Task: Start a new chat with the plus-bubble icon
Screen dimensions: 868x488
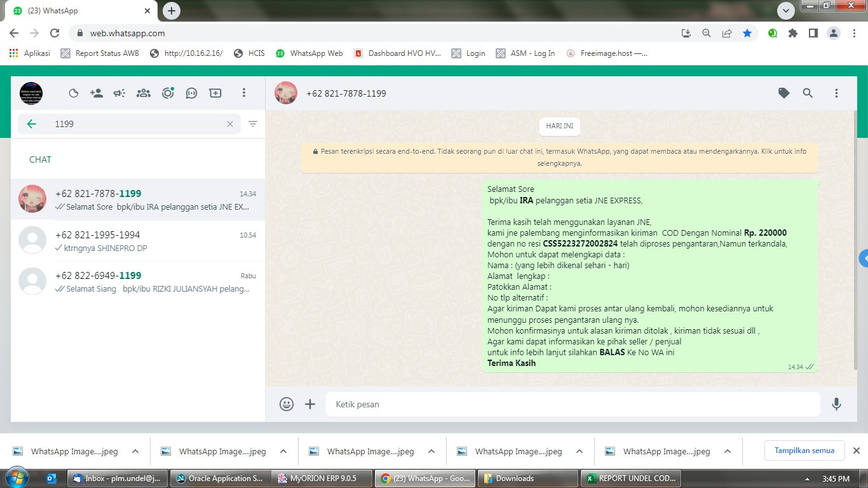Action: tap(215, 93)
